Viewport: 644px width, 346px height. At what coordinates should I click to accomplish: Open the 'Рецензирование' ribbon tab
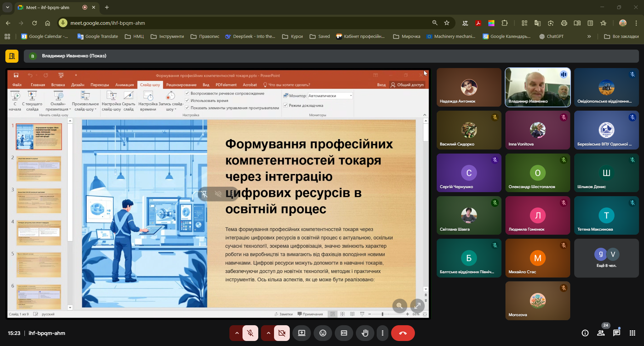(x=181, y=85)
